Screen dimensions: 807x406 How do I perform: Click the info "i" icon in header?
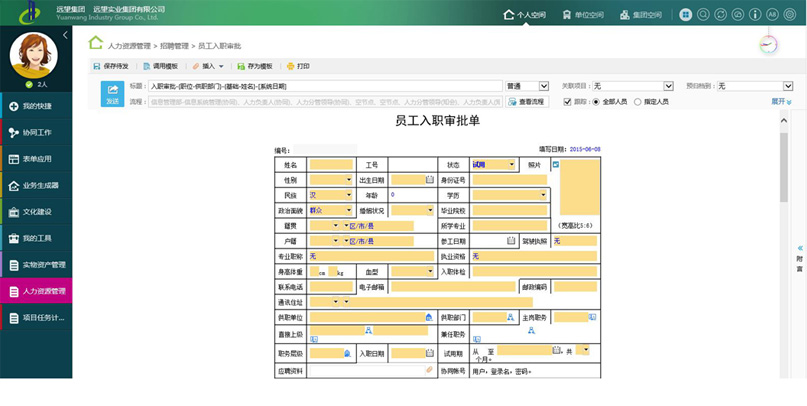(755, 14)
